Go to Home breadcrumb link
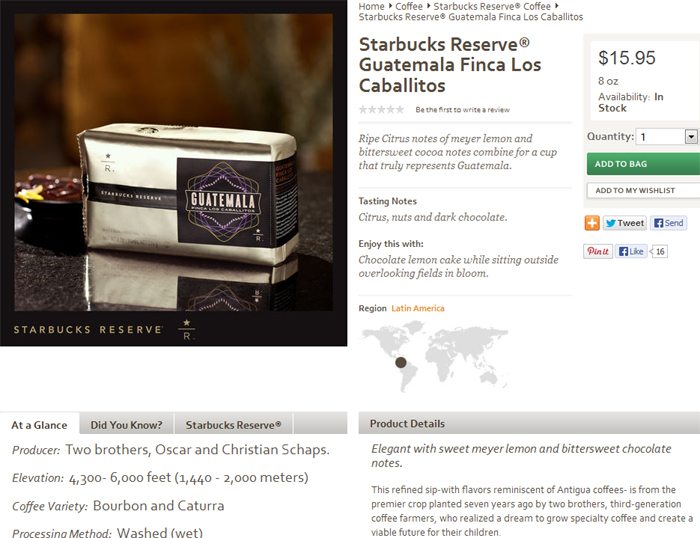700x538 pixels. [x=371, y=6]
